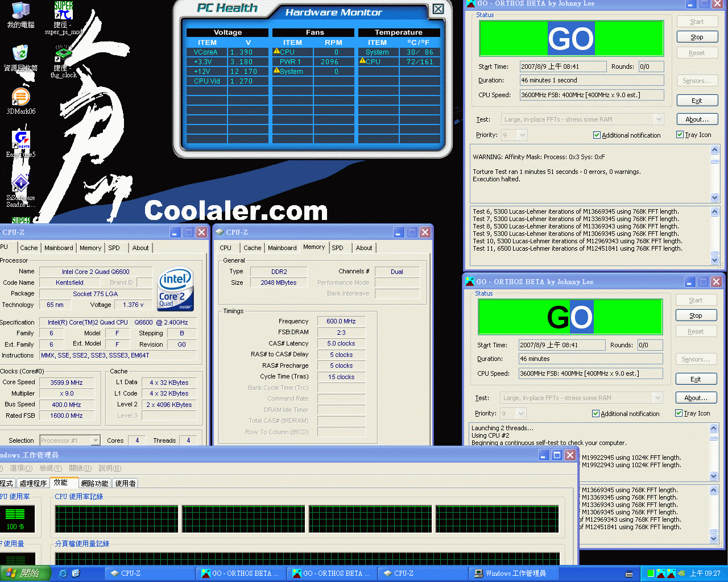Open the Test dropdown in upper ORTHOS window

(659, 119)
